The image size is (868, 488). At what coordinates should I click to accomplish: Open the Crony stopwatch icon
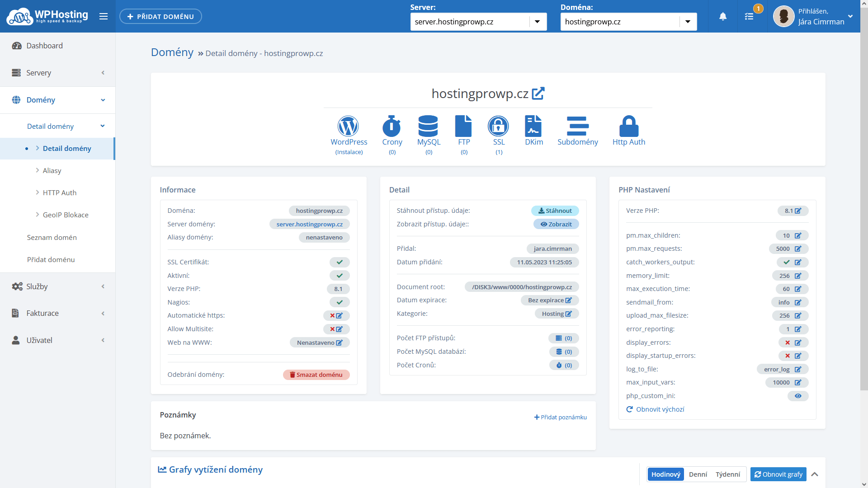(392, 127)
